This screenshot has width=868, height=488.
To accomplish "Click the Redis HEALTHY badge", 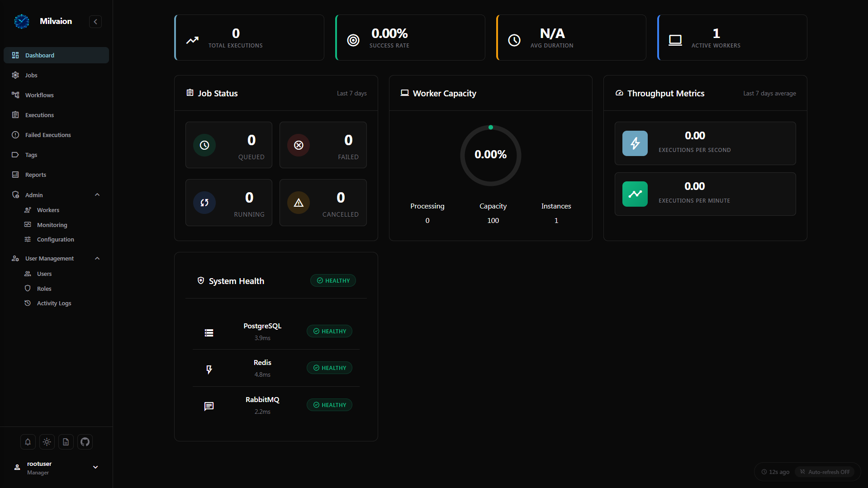I will pyautogui.click(x=329, y=368).
